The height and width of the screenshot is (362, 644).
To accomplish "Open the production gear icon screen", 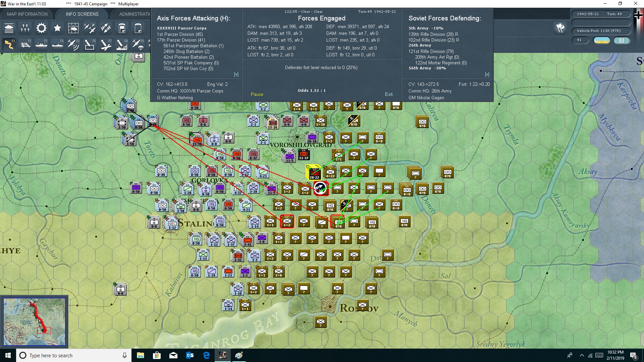I will pyautogui.click(x=41, y=28).
